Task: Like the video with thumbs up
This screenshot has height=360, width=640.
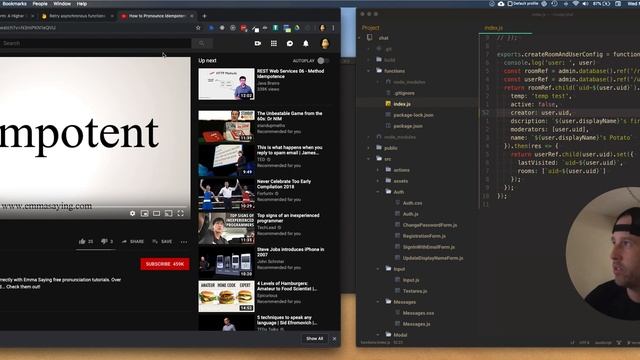Action: (82, 241)
